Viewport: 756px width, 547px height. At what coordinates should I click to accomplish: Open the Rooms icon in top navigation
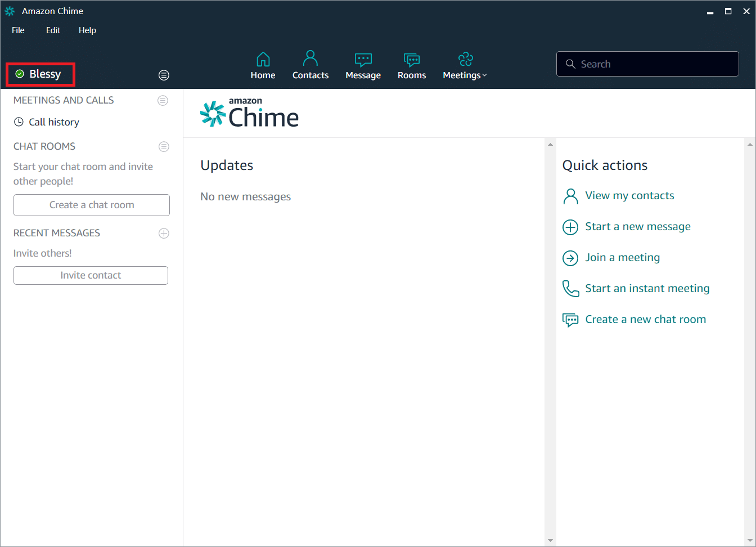click(x=412, y=60)
